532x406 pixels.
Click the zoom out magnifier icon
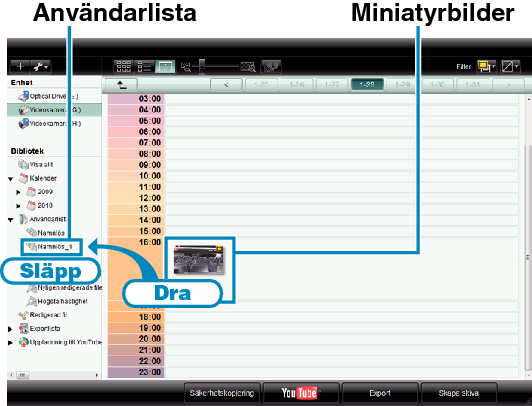pos(186,67)
